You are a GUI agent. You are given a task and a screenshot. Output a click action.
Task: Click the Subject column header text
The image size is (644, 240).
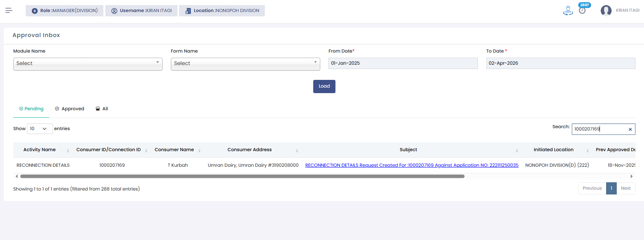408,150
